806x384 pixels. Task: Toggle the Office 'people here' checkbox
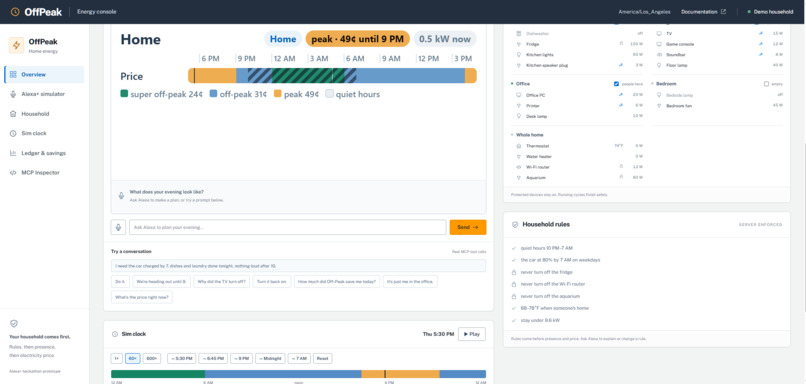(x=616, y=84)
